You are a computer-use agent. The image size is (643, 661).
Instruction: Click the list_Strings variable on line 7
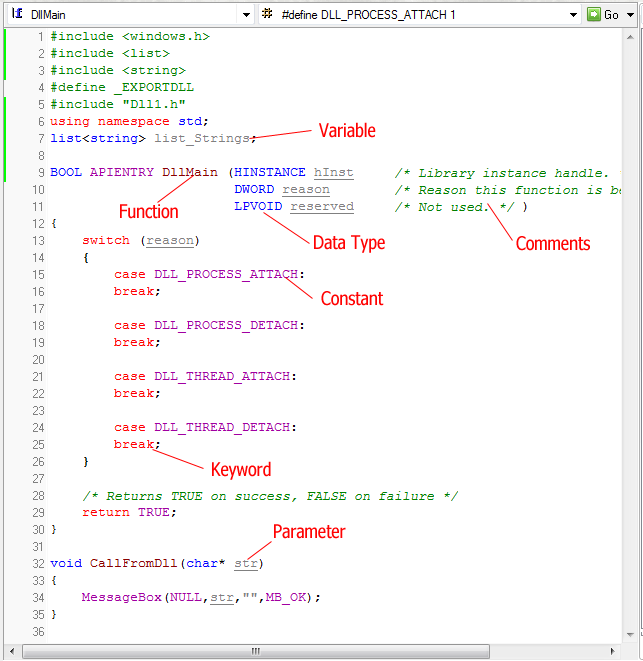[x=205, y=138]
